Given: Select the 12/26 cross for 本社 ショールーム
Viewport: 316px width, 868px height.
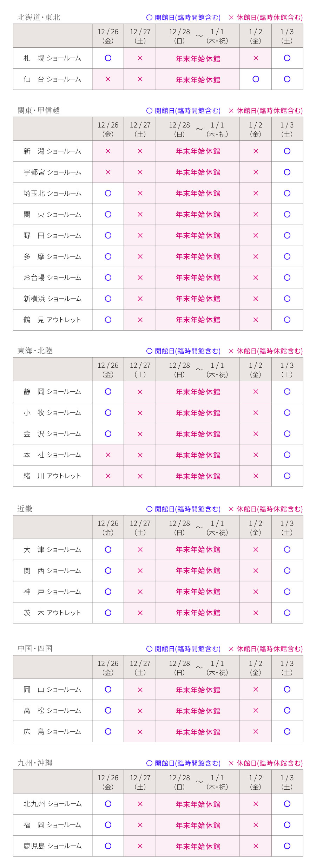Looking at the screenshot, I should (108, 455).
